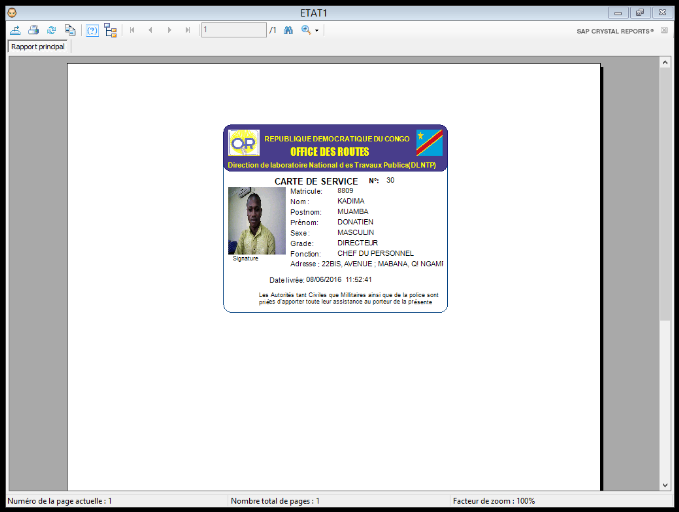Click the function CHEF DU PERSONNEL
Viewport: 679px width, 512px height.
(375, 253)
